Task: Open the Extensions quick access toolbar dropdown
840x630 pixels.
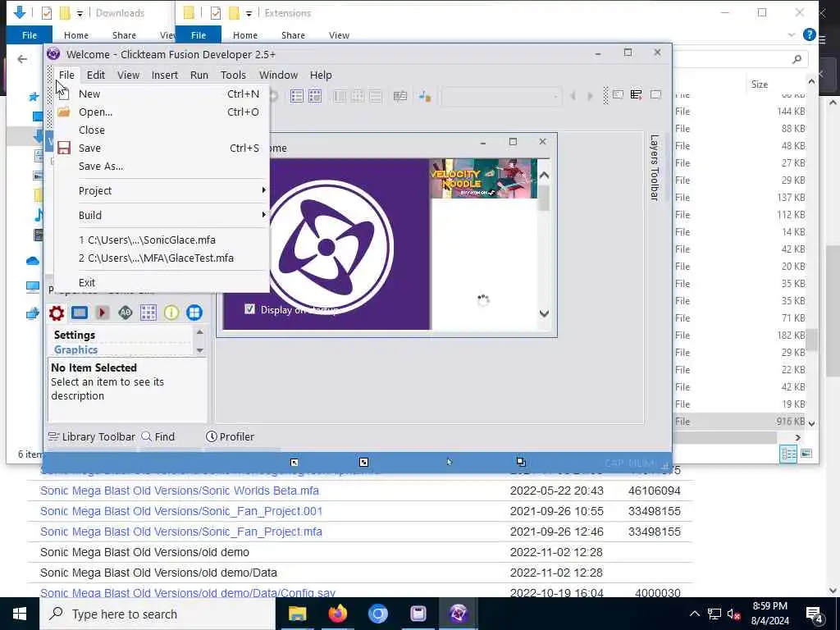Action: [x=249, y=13]
